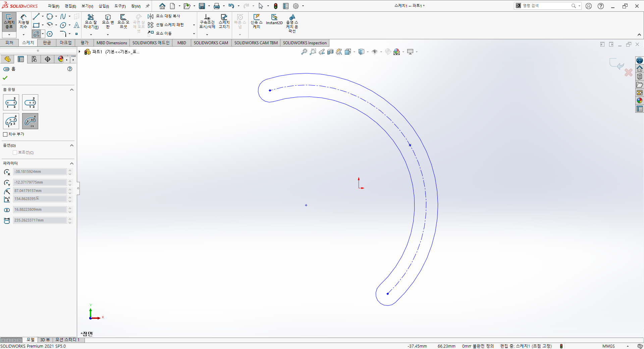Click the Undo toolbar button
This screenshot has height=349, width=644.
pos(231,6)
